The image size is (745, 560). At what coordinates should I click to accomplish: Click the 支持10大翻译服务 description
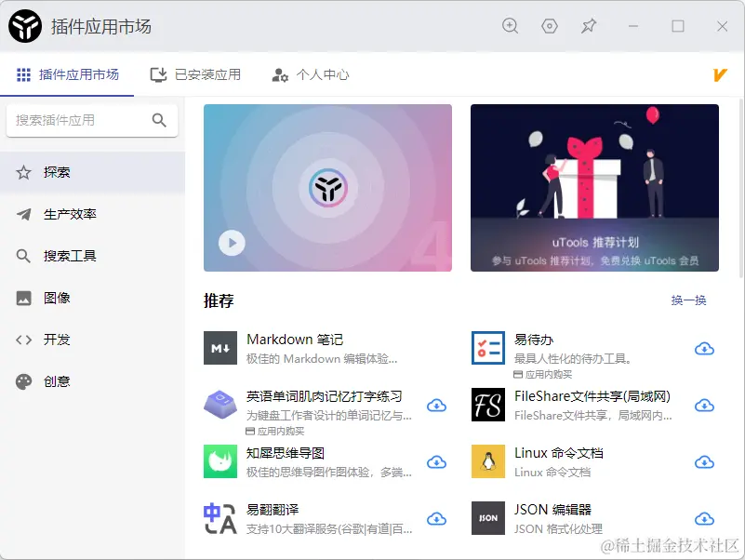click(x=329, y=529)
